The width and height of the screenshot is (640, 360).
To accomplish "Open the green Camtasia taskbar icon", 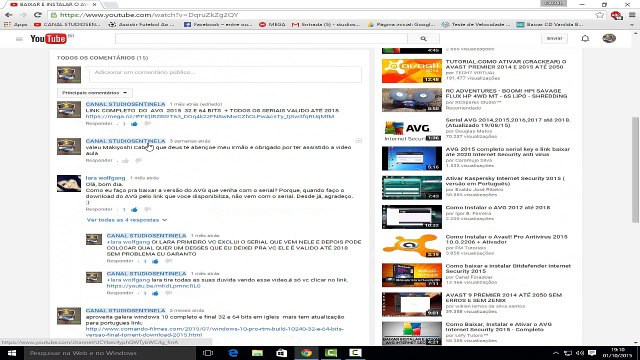I will 331,353.
